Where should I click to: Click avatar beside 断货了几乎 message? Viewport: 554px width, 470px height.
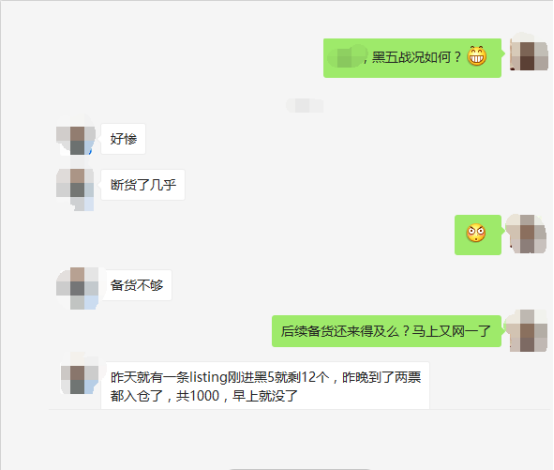coord(75,186)
